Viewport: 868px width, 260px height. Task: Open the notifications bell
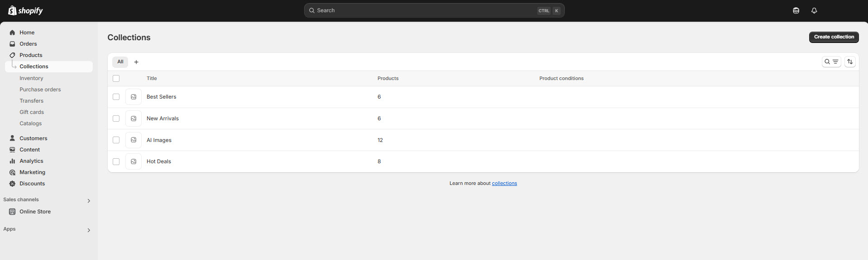pyautogui.click(x=814, y=10)
